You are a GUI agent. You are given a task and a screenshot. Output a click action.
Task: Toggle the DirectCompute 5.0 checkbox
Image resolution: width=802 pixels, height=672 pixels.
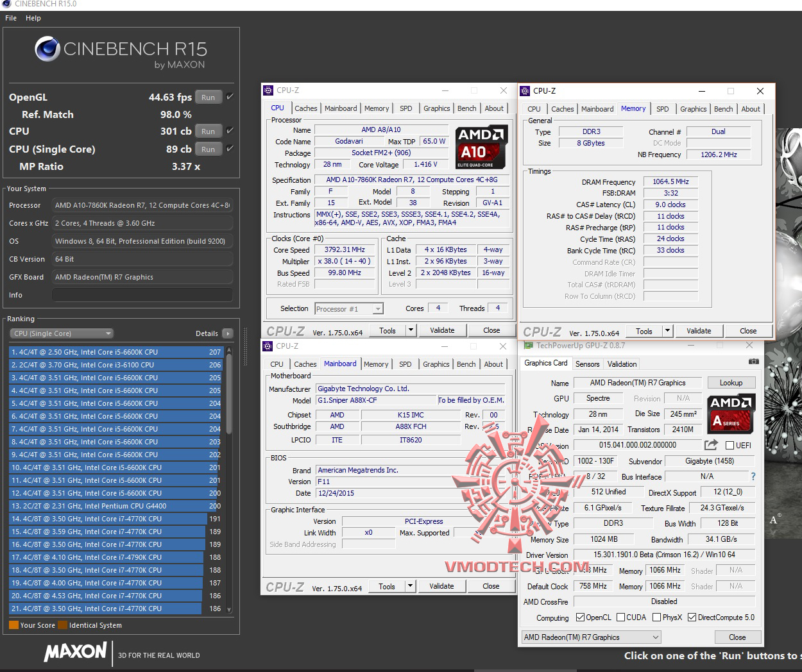pyautogui.click(x=692, y=617)
